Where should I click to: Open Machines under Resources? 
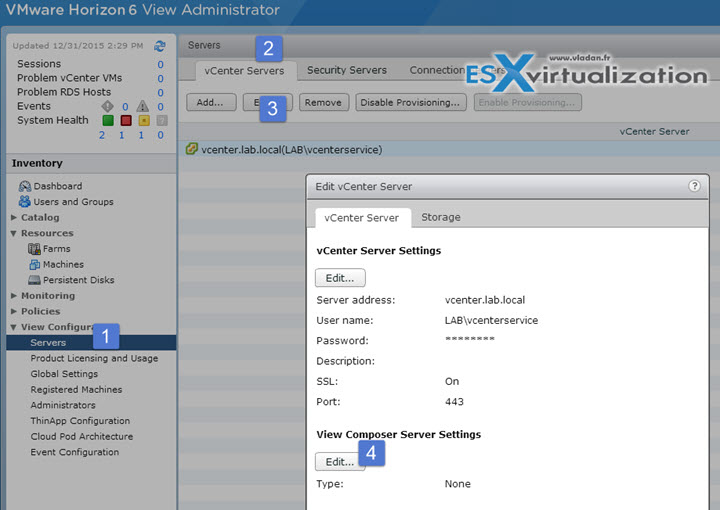(63, 264)
